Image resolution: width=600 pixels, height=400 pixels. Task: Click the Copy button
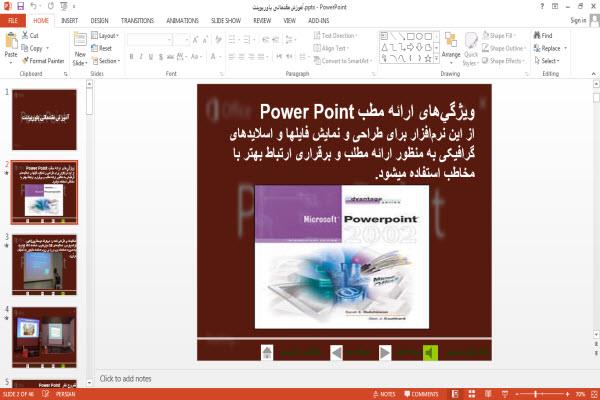(x=35, y=48)
